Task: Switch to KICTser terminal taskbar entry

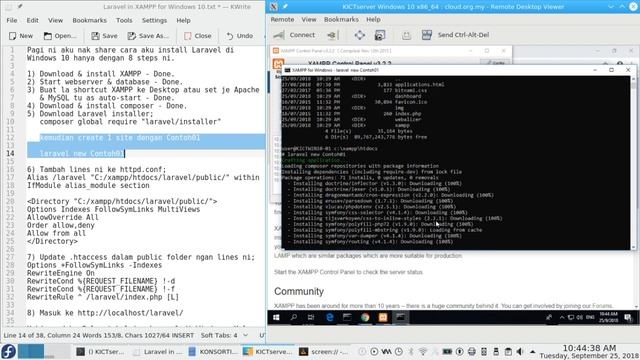Action: click(101, 351)
